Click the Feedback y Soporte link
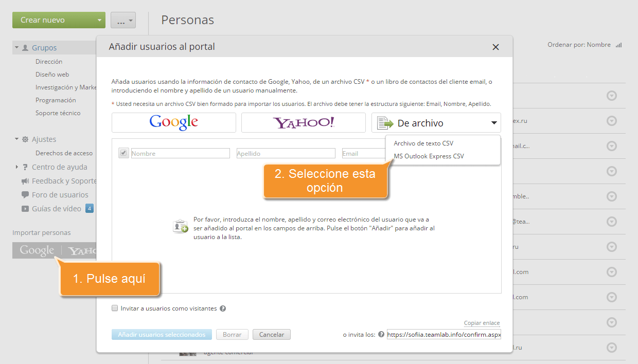This screenshot has width=638, height=364. pyautogui.click(x=64, y=181)
